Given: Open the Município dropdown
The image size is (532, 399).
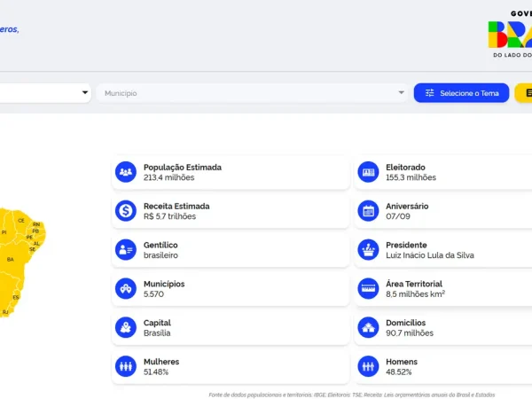Looking at the screenshot, I should [252, 93].
